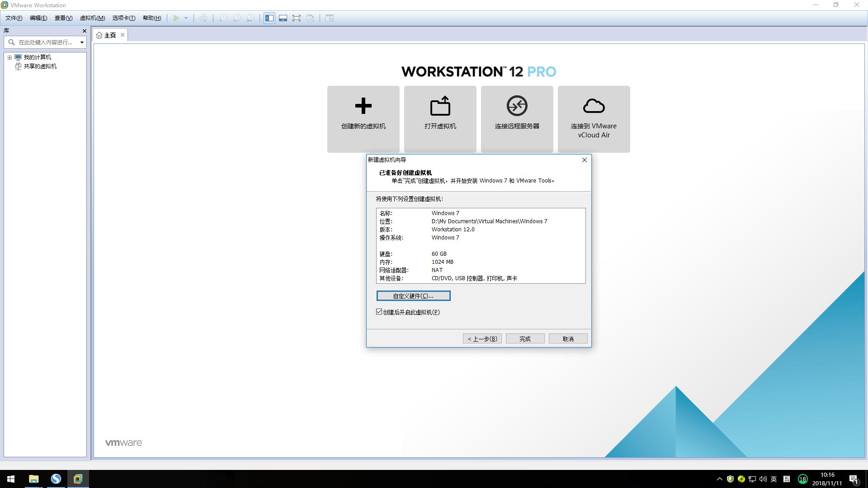Open 连接到 VMware vCloud Air tile

click(x=594, y=119)
